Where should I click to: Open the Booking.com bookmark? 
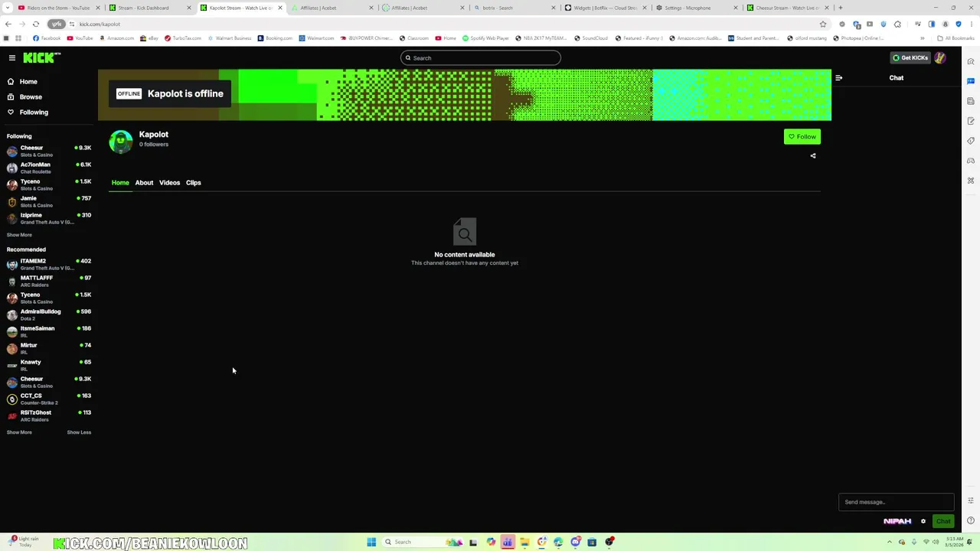[275, 38]
